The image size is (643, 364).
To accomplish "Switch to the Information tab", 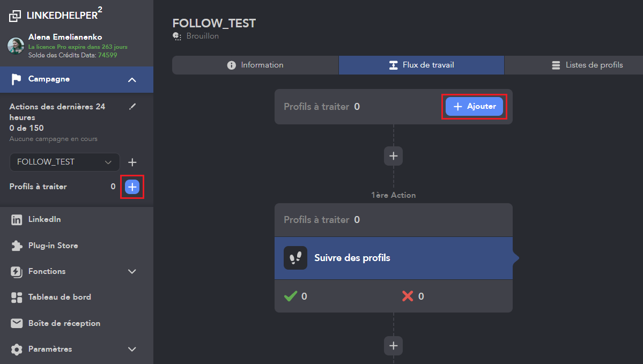I will (255, 65).
